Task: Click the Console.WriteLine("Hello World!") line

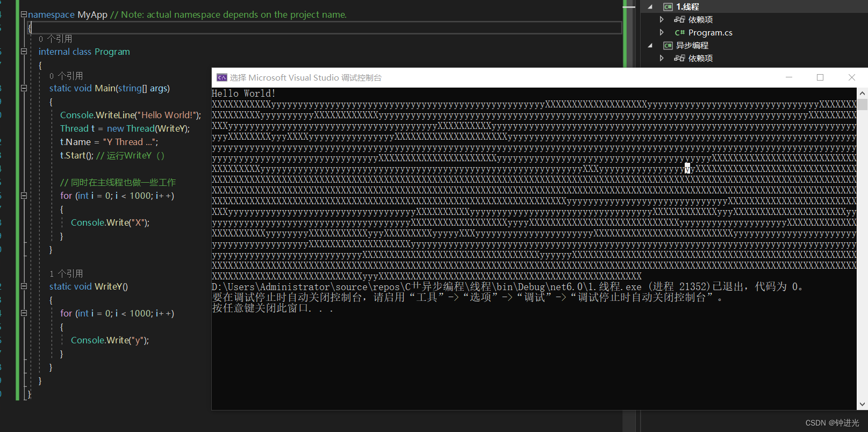Action: point(131,115)
